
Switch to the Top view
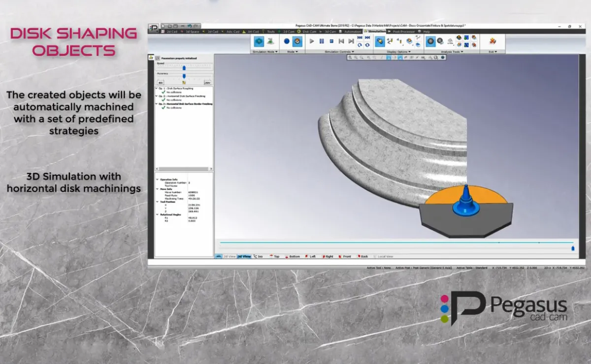(274, 256)
